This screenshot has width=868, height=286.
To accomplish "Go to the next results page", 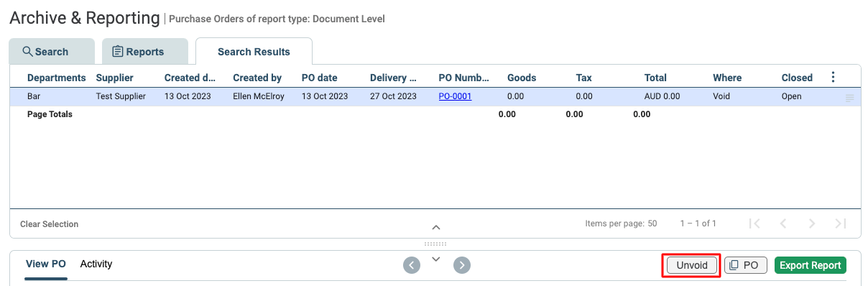I will (x=812, y=223).
